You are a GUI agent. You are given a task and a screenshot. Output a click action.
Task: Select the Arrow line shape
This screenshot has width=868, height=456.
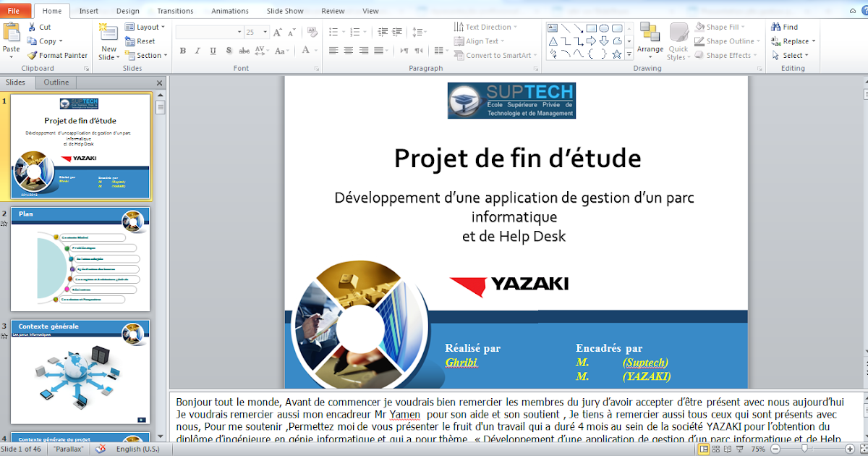click(579, 28)
